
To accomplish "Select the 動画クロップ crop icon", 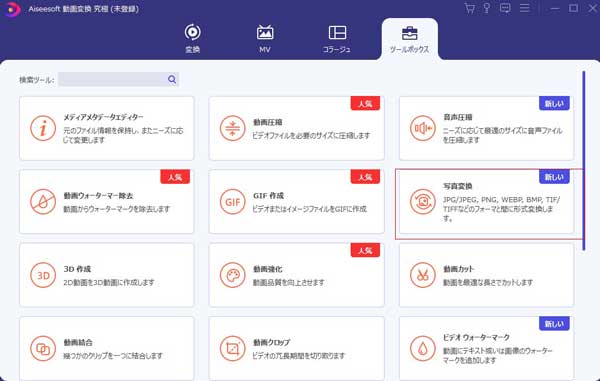I will [232, 348].
